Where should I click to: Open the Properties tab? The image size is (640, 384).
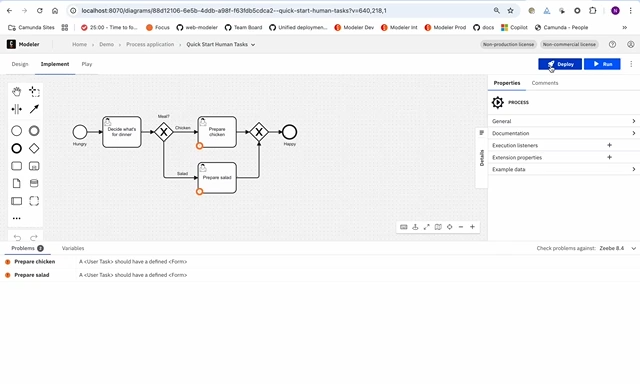tap(507, 83)
